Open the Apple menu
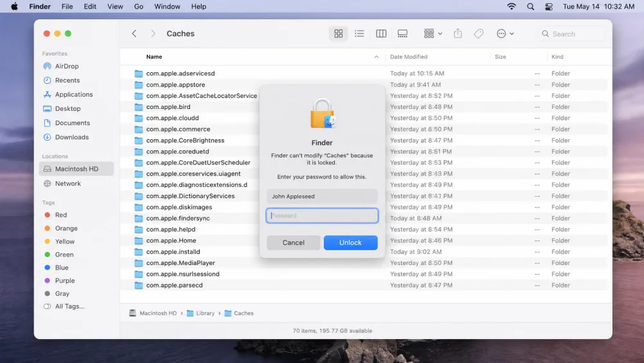The image size is (644, 363). 14,6
